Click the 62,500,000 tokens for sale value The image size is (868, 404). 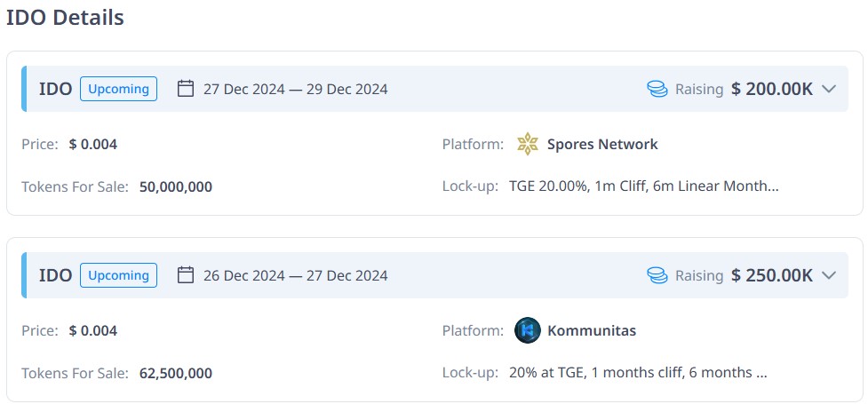coord(176,373)
